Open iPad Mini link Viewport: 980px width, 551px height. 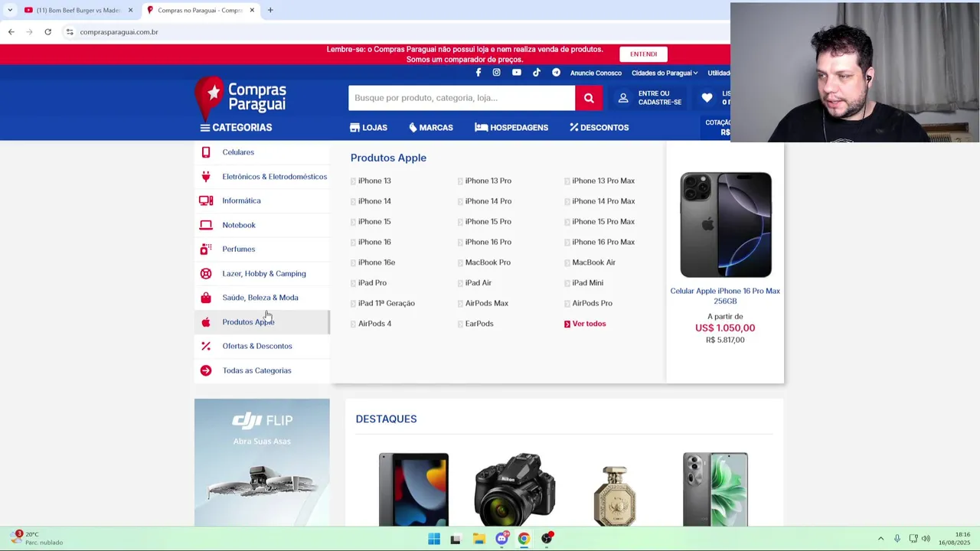[587, 283]
